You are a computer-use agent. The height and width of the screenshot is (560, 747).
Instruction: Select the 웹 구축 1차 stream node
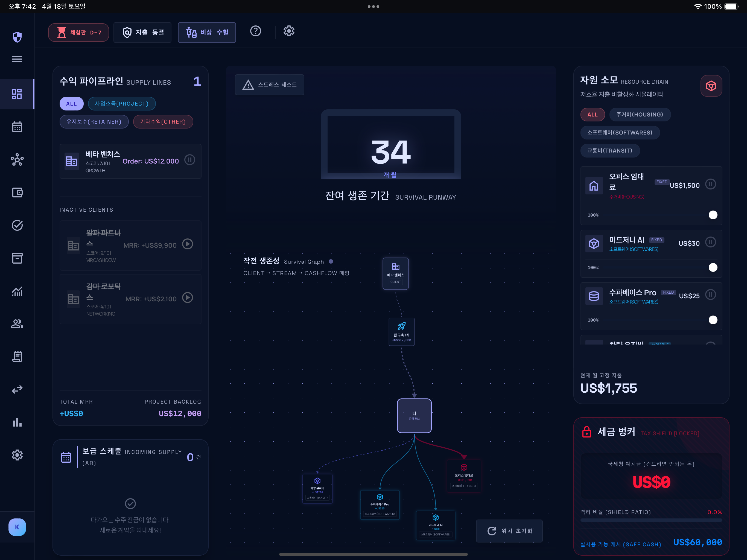(x=401, y=332)
